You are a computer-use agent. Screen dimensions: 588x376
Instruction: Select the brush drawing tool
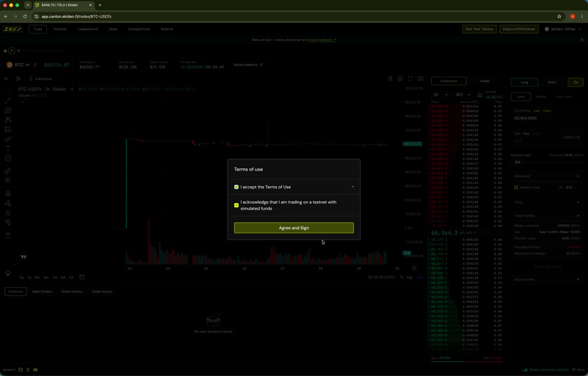pos(8,139)
